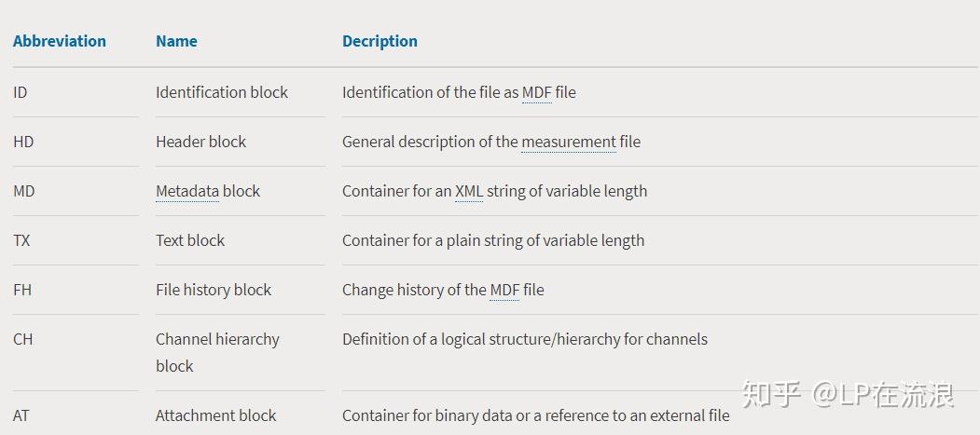This screenshot has height=435, width=980.
Task: Click the underlined word "measurement"
Action: pyautogui.click(x=569, y=142)
